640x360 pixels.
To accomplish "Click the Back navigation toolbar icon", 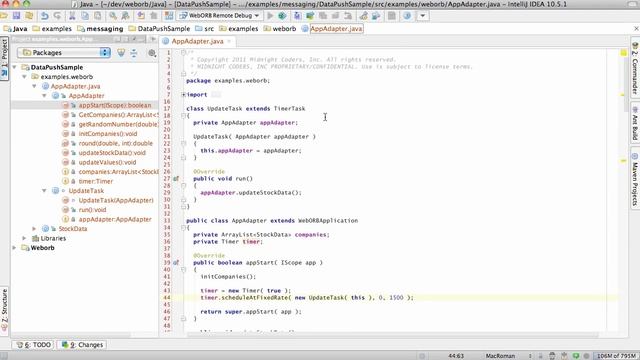I will [x=141, y=16].
